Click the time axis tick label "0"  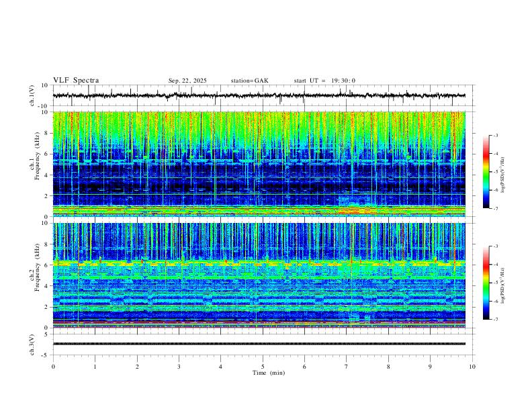tap(53, 367)
